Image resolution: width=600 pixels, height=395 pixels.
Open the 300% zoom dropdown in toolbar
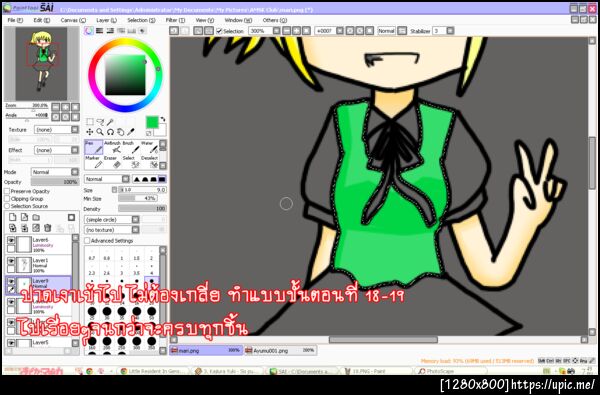click(276, 31)
